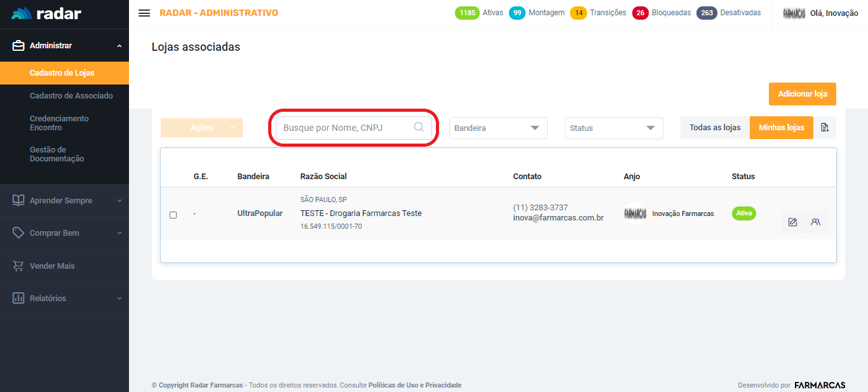Click the export document icon
Image resolution: width=868 pixels, height=392 pixels.
click(x=825, y=128)
